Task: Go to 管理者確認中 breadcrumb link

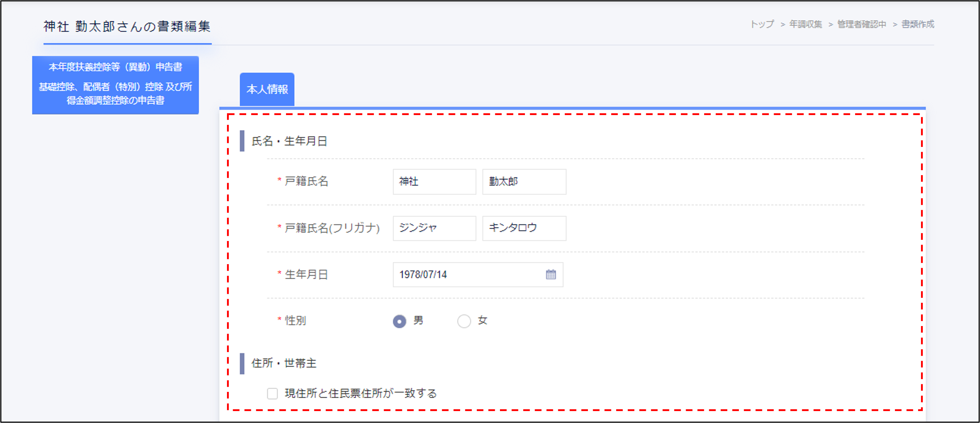Action: tap(861, 24)
